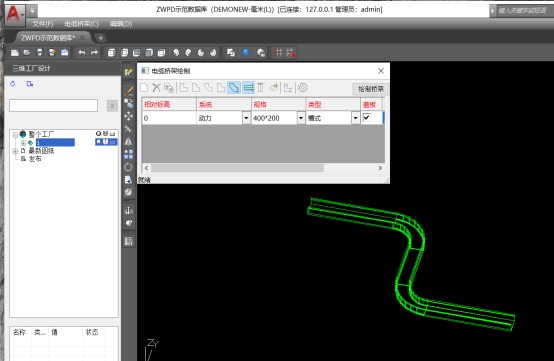
Task: Click the undo arrow in main toolbar
Action: tap(82, 53)
